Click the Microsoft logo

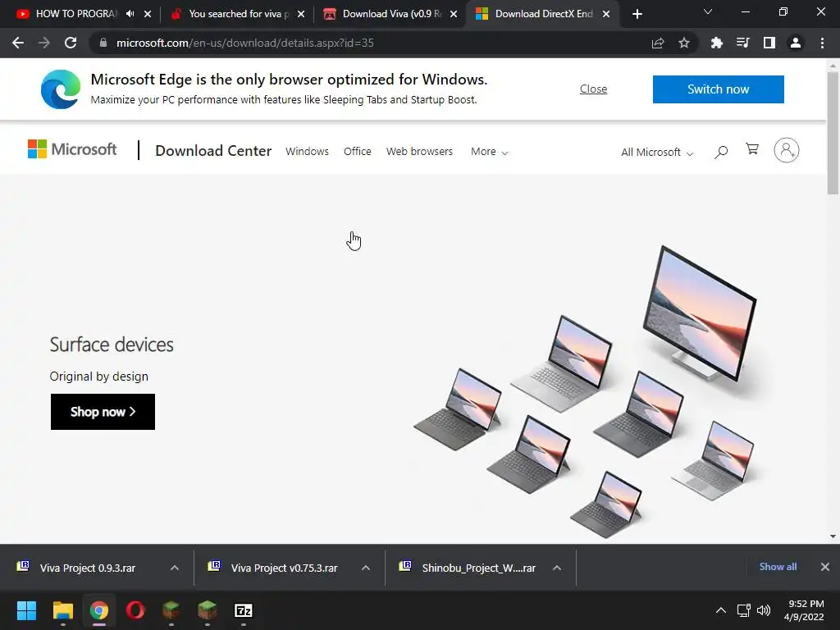[72, 149]
